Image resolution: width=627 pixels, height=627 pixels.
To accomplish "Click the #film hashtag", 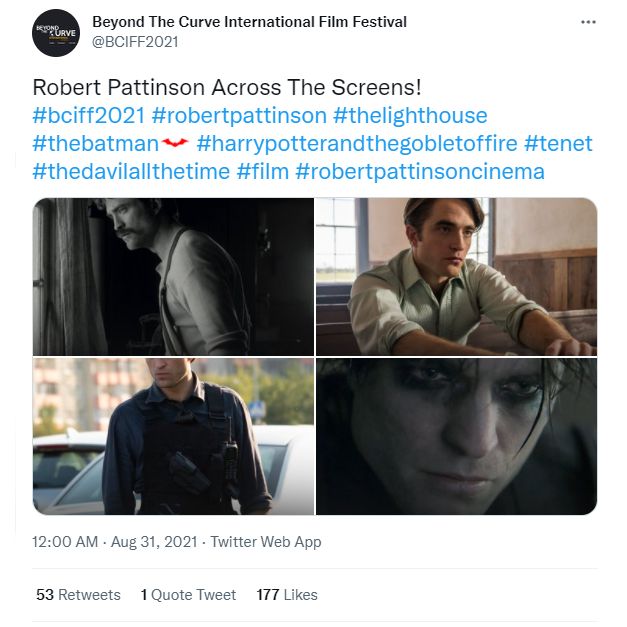I will (x=262, y=171).
